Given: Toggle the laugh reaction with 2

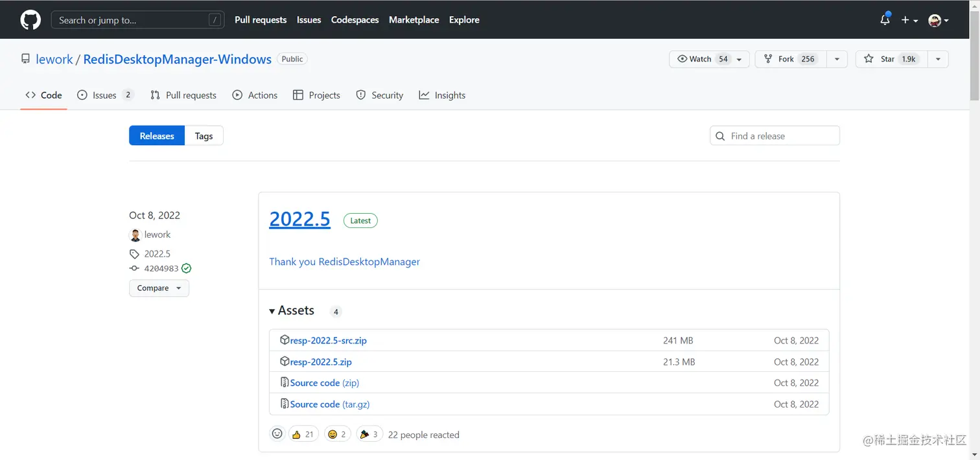Looking at the screenshot, I should pos(337,434).
